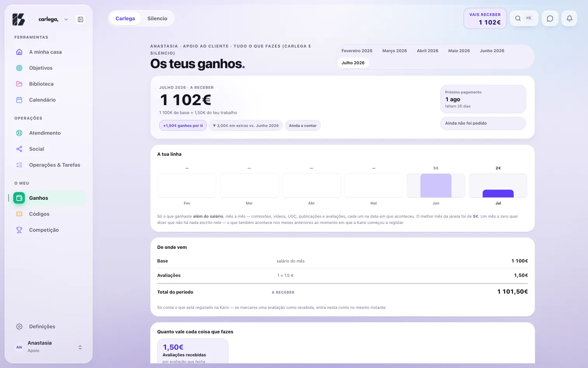
Task: Open the Códigos ticket icon
Action: click(19, 214)
